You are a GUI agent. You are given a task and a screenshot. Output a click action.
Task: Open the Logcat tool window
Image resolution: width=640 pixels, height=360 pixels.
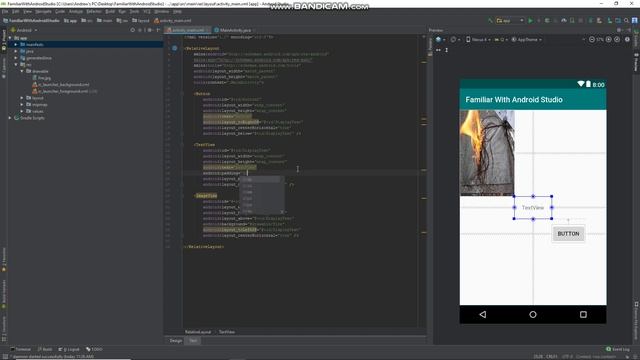69,349
